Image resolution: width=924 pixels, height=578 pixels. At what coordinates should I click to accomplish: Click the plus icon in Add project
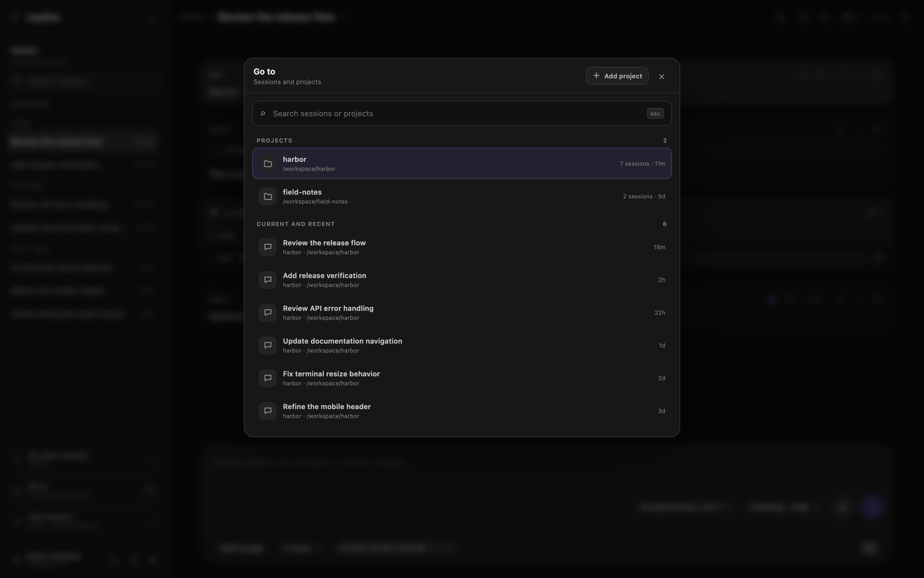point(596,76)
